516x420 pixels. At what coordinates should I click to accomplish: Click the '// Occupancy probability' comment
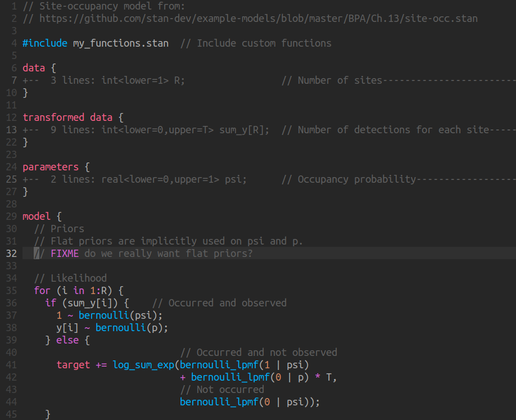[349, 179]
